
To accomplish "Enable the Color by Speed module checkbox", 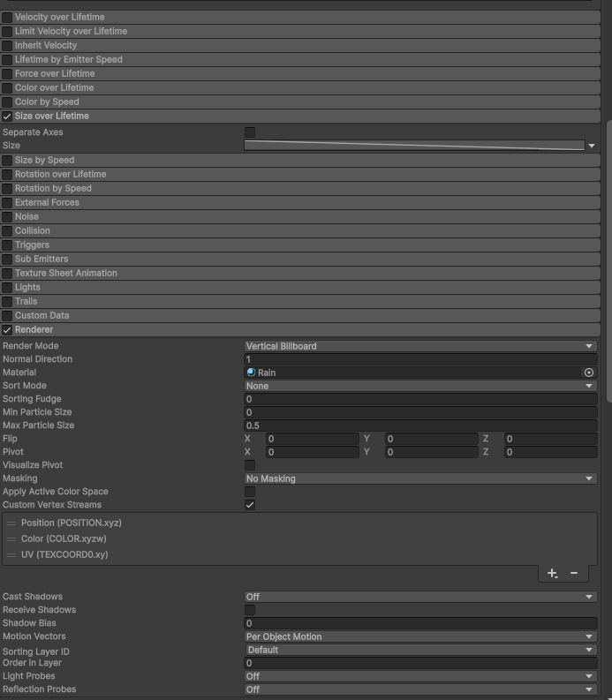I will [x=7, y=102].
